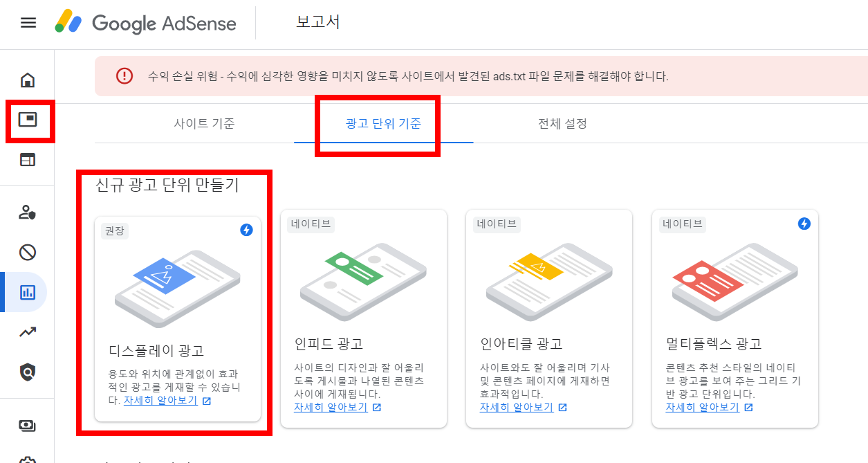Select the 광고 (Ads) sidebar icon
Image resolution: width=868 pixels, height=463 pixels.
click(x=28, y=121)
